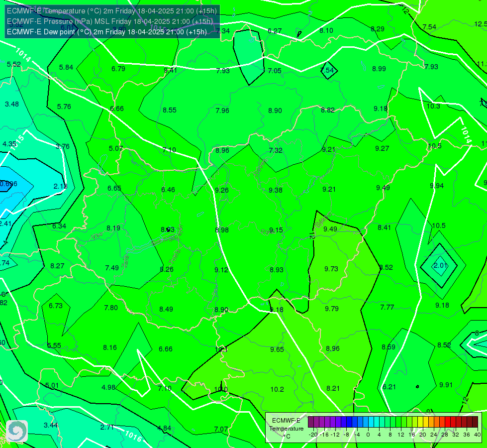The width and height of the screenshot is (487, 448).
Task: Click the dew point value 7.96
Action: (x=222, y=111)
